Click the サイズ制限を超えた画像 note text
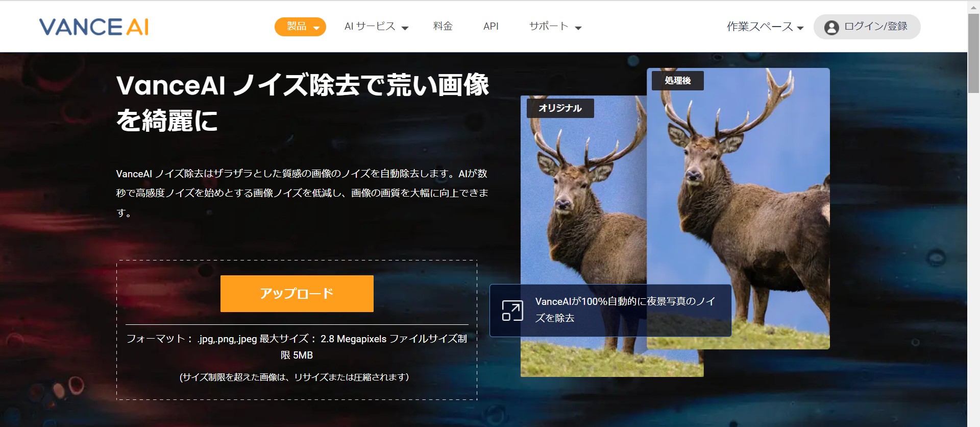980x427 pixels. pyautogui.click(x=295, y=377)
